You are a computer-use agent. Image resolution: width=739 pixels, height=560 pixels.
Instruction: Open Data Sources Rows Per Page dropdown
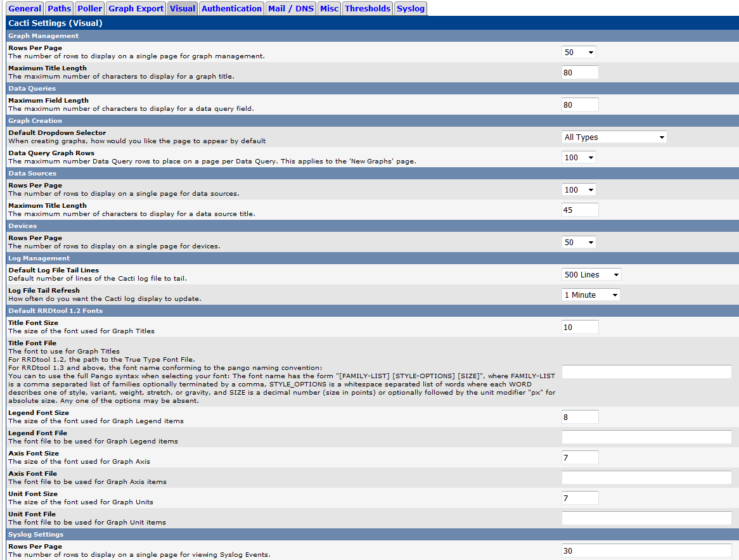[x=579, y=190]
